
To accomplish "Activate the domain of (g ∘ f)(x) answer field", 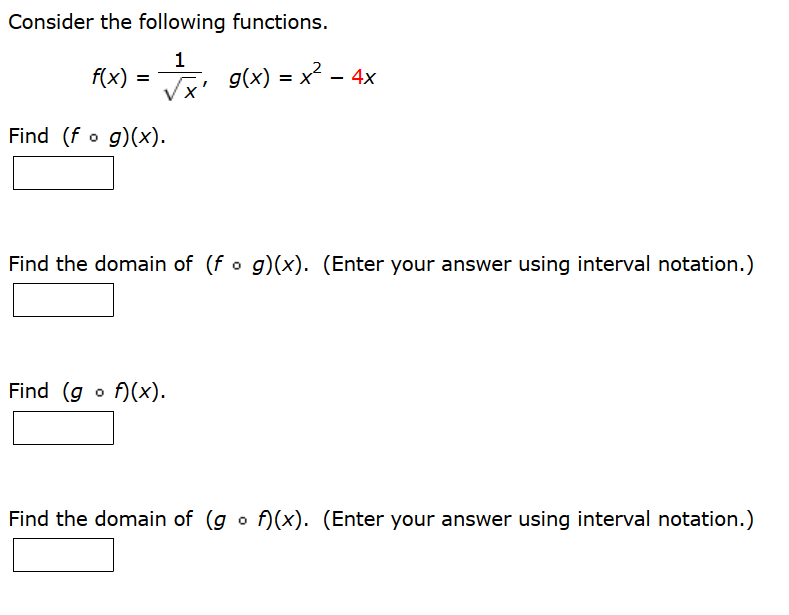I will point(63,555).
